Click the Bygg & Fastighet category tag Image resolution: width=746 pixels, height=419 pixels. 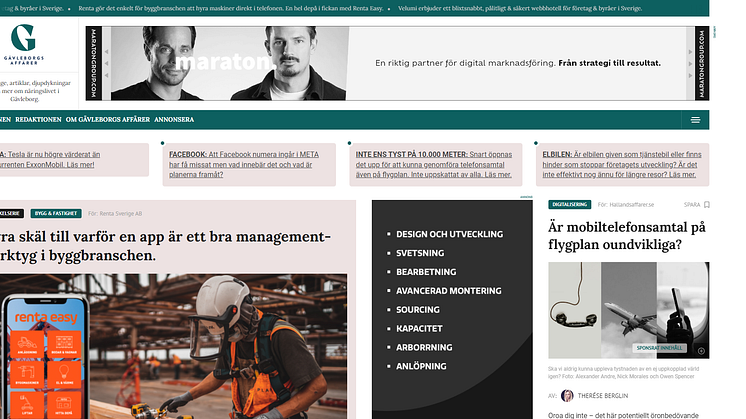[56, 214]
